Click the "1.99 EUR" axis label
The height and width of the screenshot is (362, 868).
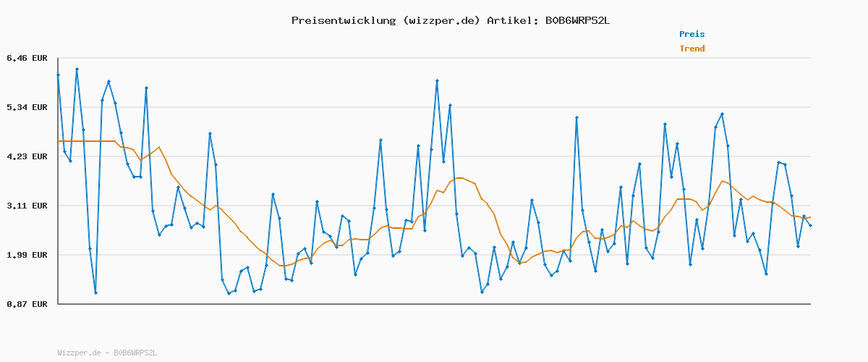(27, 255)
